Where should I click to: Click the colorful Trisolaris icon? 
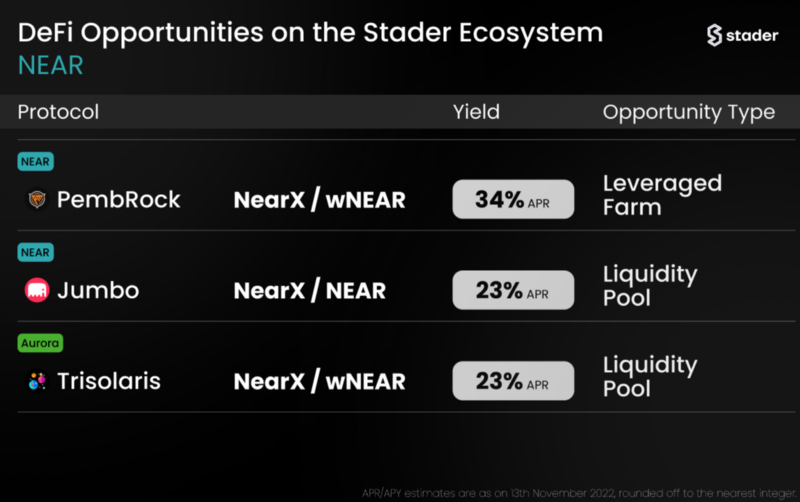pos(37,381)
